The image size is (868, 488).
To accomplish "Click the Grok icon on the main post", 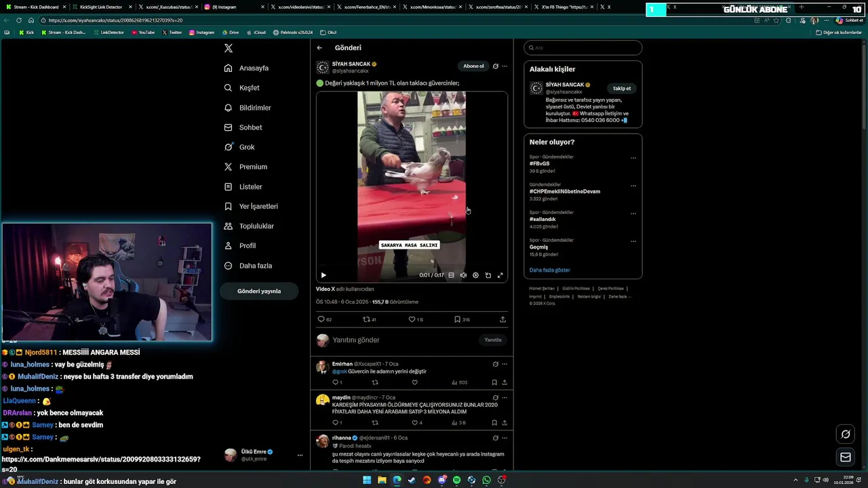I will [496, 66].
